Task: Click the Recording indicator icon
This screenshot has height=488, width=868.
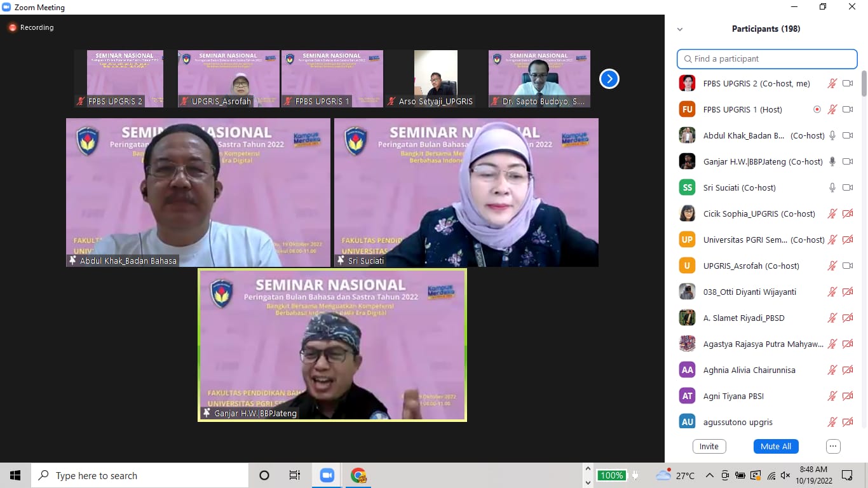Action: (x=12, y=28)
